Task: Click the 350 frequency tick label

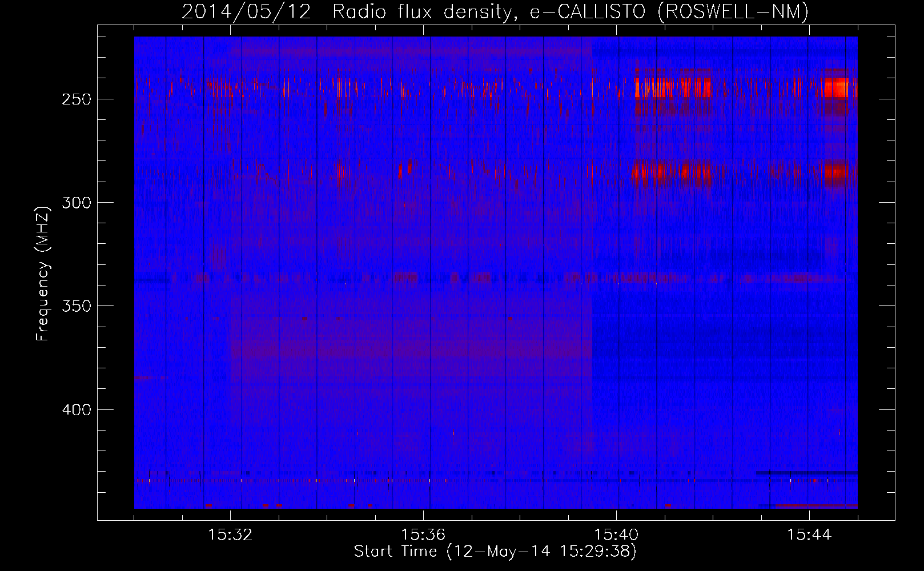Action: click(x=75, y=306)
